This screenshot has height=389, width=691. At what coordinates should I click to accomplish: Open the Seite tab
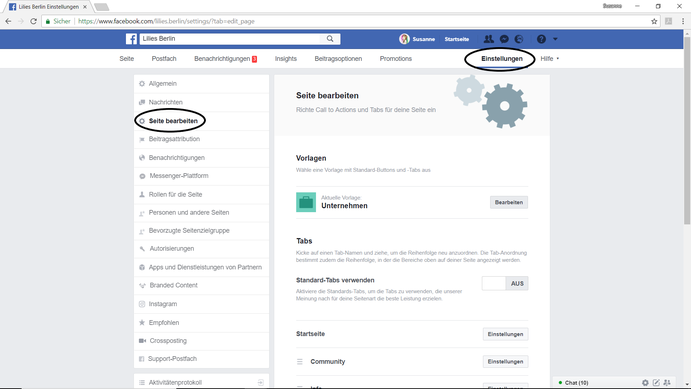pos(126,59)
